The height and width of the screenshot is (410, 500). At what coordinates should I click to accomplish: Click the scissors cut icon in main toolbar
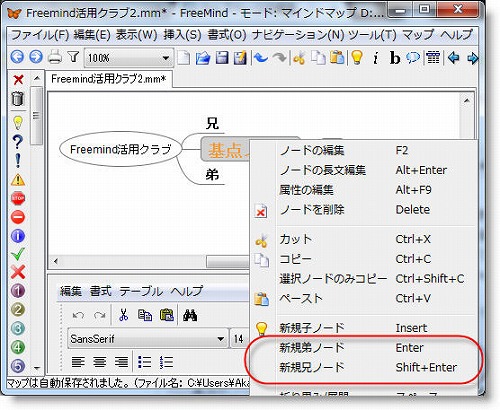tap(299, 58)
